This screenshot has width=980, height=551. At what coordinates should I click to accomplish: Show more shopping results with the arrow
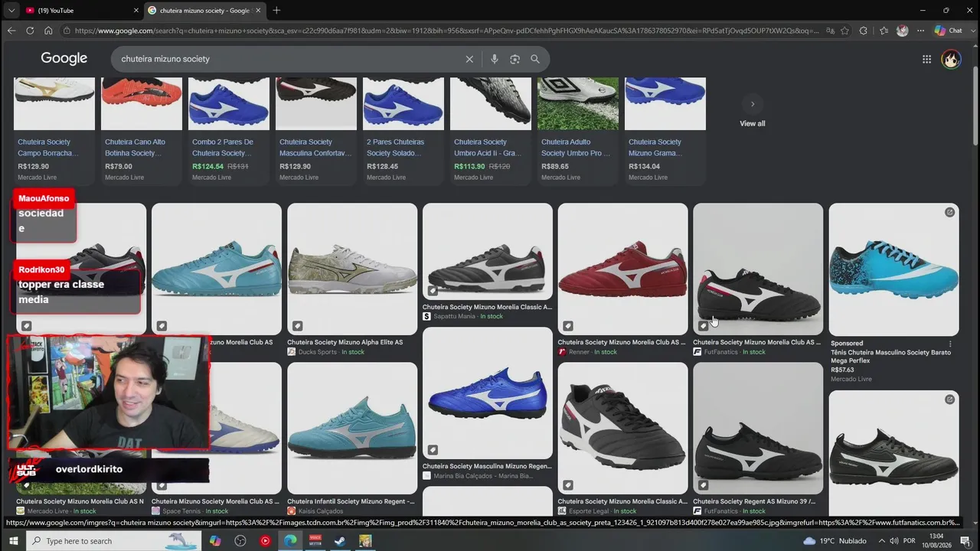753,104
